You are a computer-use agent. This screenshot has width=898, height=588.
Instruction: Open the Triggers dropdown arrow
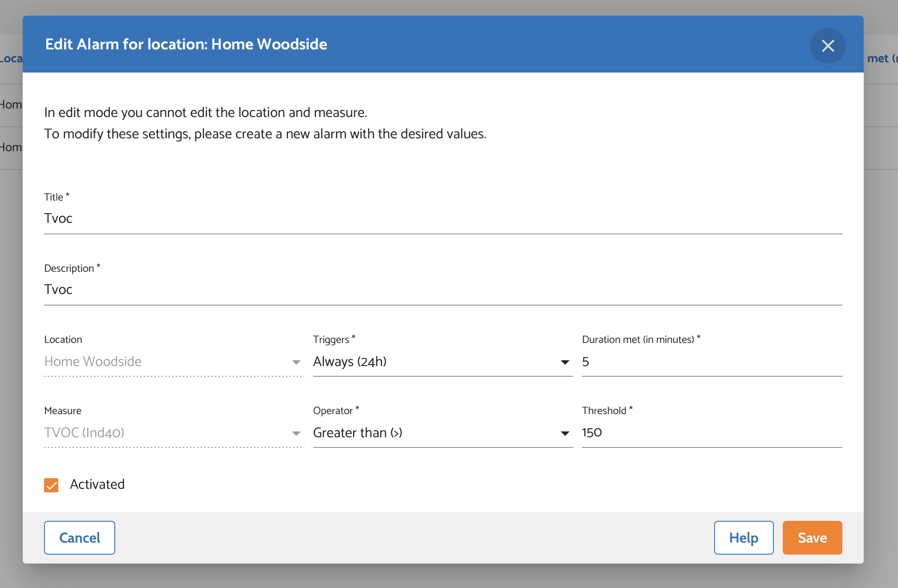click(565, 362)
